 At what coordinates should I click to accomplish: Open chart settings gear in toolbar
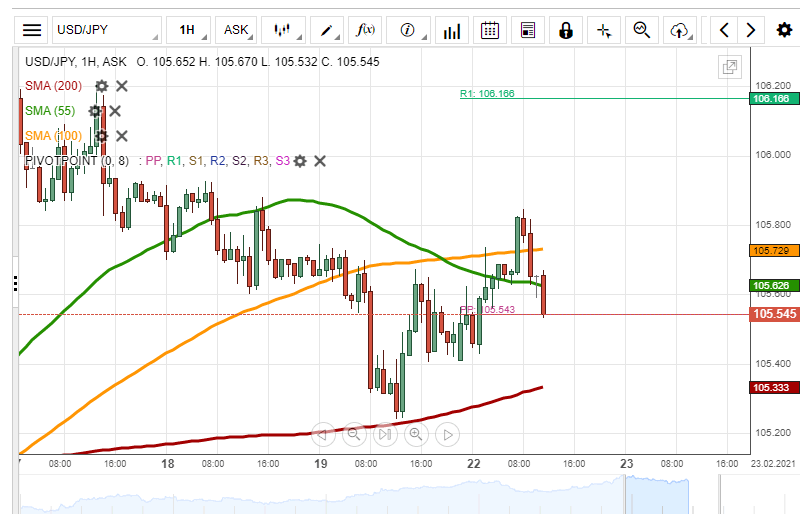pyautogui.click(x=784, y=30)
